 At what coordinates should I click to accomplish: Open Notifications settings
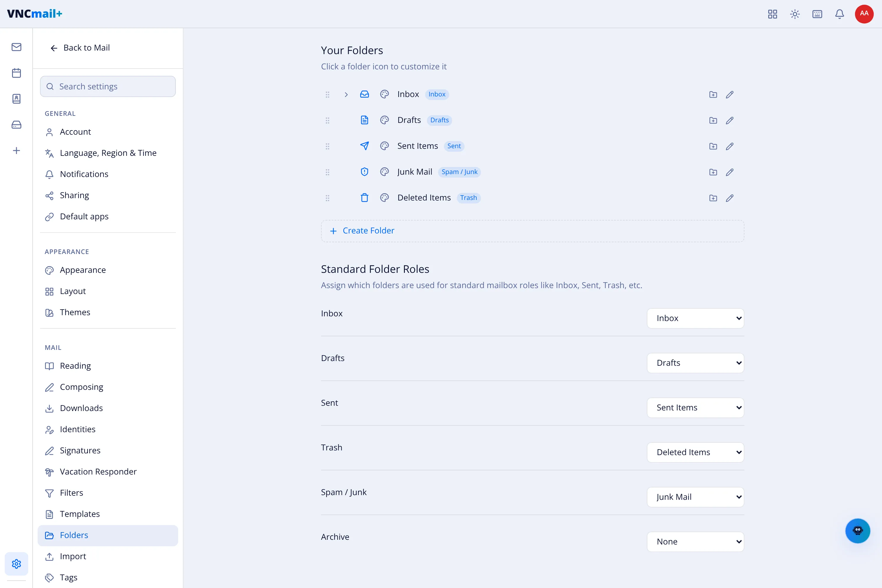point(108,174)
